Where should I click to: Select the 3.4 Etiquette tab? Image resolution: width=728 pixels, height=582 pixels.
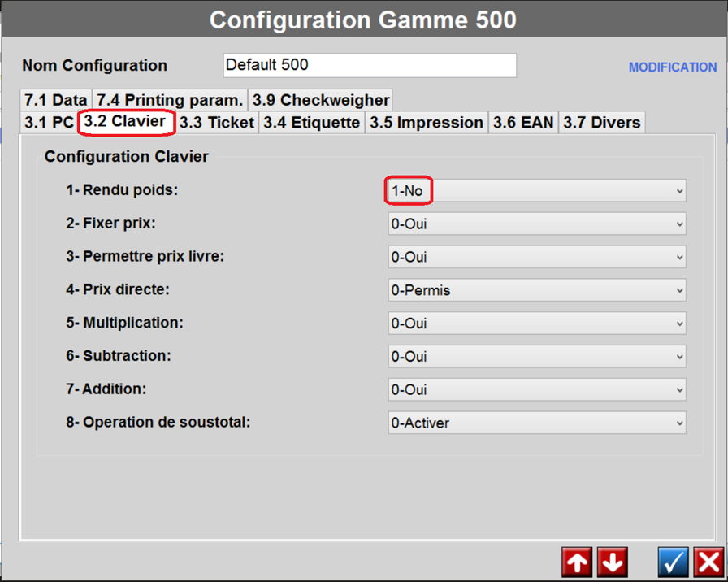311,123
